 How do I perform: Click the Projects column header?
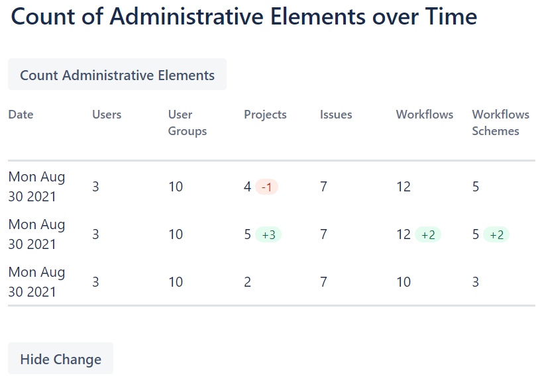(265, 115)
